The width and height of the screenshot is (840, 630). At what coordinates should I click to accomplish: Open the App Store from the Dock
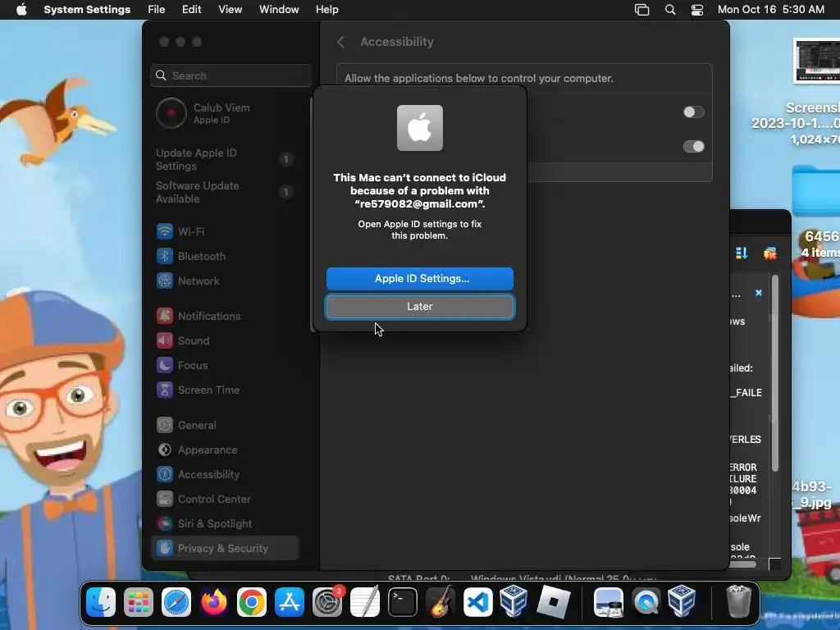(290, 601)
